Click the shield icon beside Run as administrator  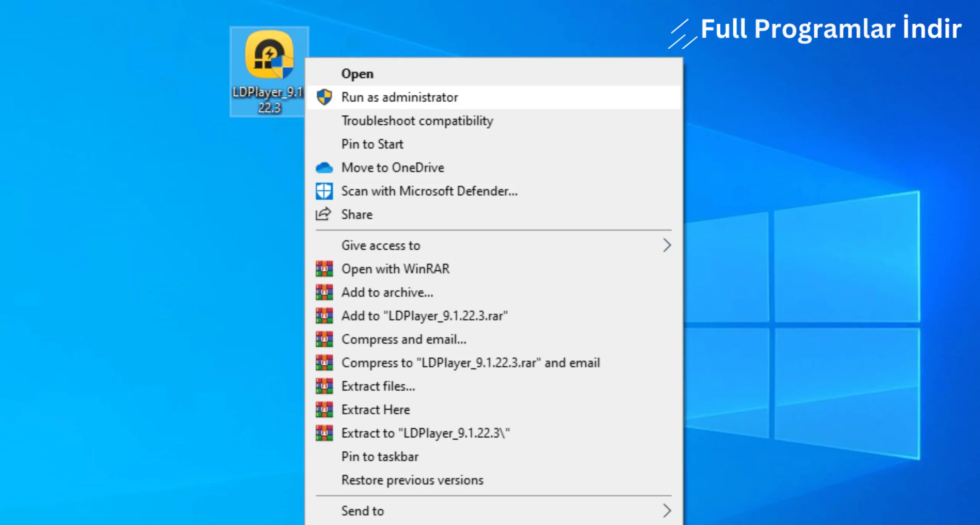(x=324, y=97)
